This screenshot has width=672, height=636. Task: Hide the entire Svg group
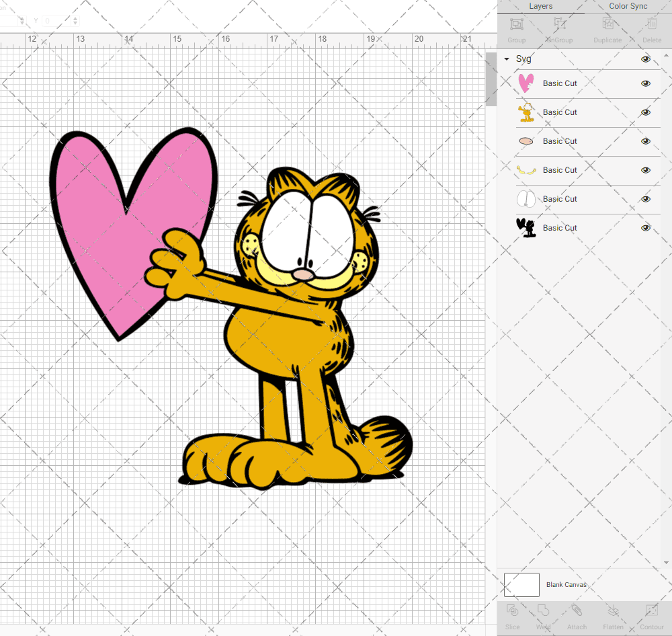pyautogui.click(x=645, y=59)
